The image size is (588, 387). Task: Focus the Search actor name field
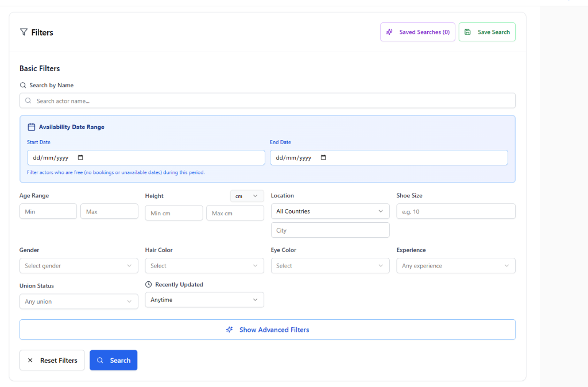(268, 101)
